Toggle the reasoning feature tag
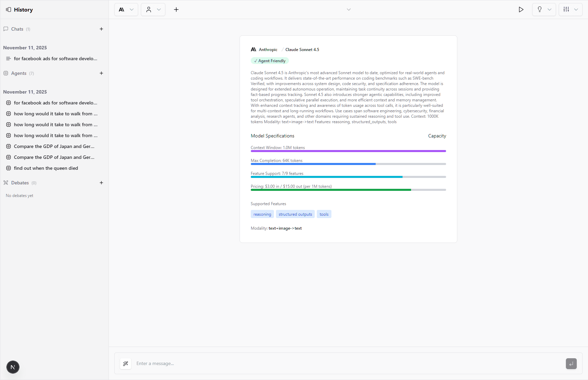 click(x=262, y=214)
